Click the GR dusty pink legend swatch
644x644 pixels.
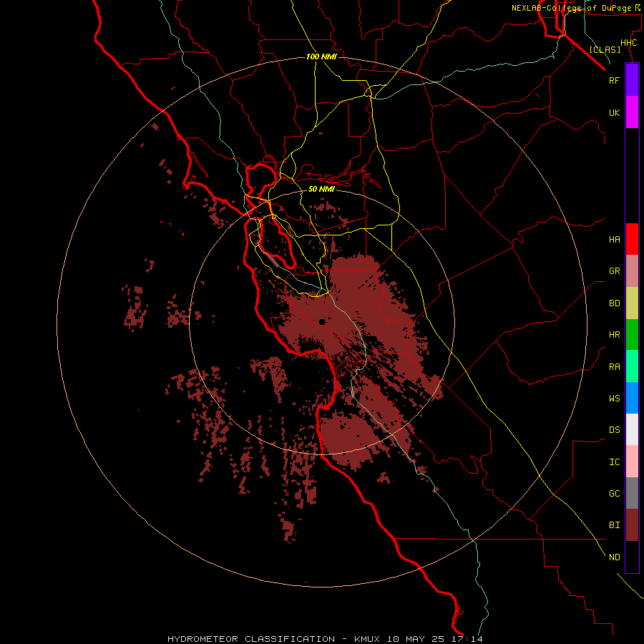tap(632, 271)
